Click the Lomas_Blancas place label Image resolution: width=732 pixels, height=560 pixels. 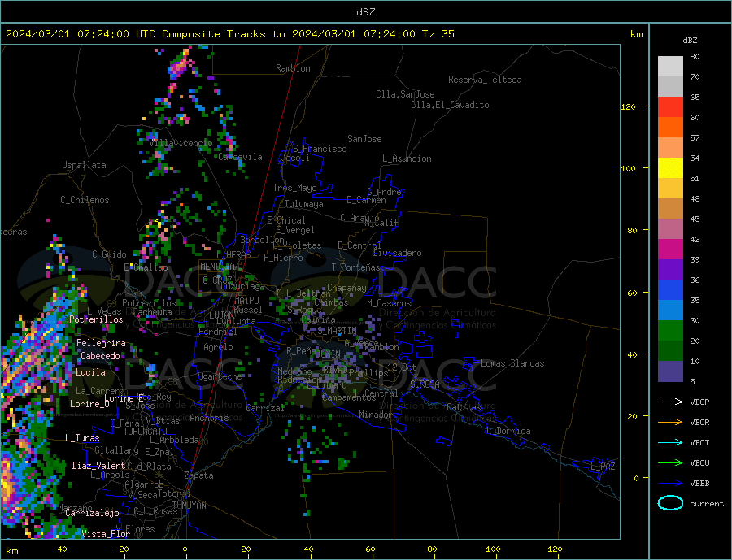[512, 363]
